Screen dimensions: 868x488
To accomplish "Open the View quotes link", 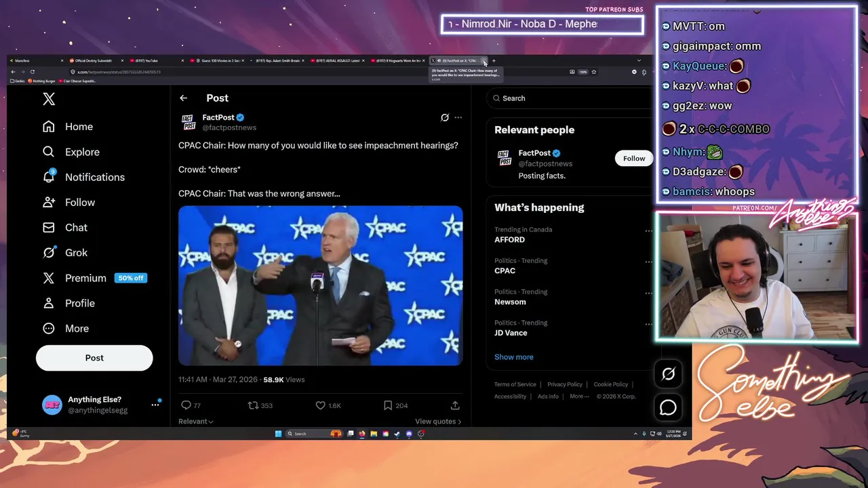I will (x=438, y=422).
